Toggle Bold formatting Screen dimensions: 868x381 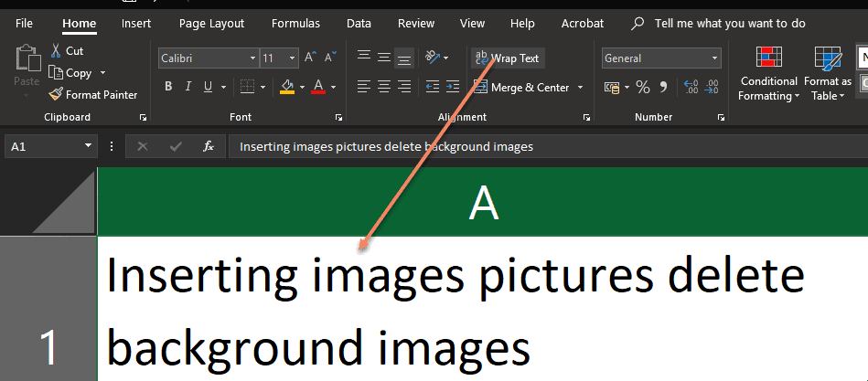(168, 87)
